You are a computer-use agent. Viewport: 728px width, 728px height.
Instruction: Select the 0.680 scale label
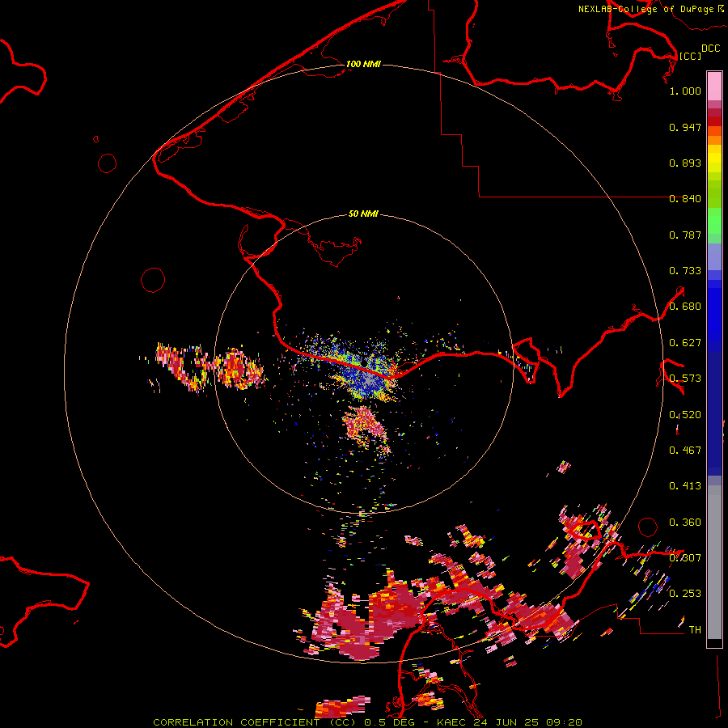685,307
